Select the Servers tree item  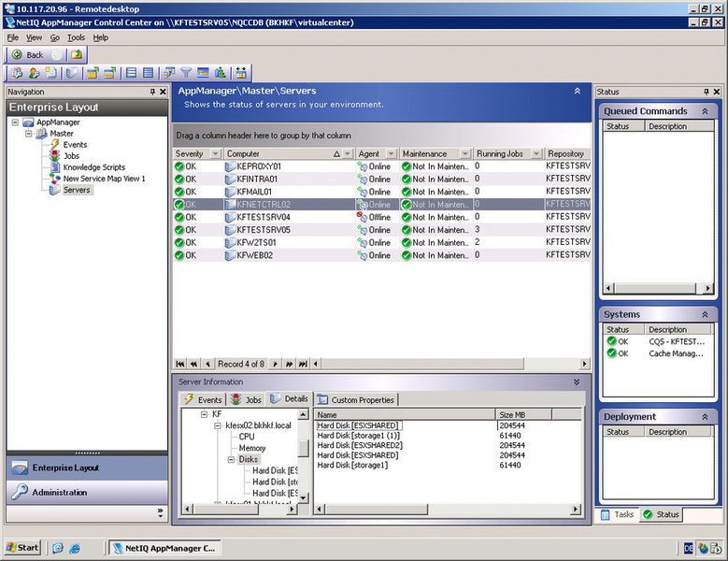pyautogui.click(x=77, y=190)
